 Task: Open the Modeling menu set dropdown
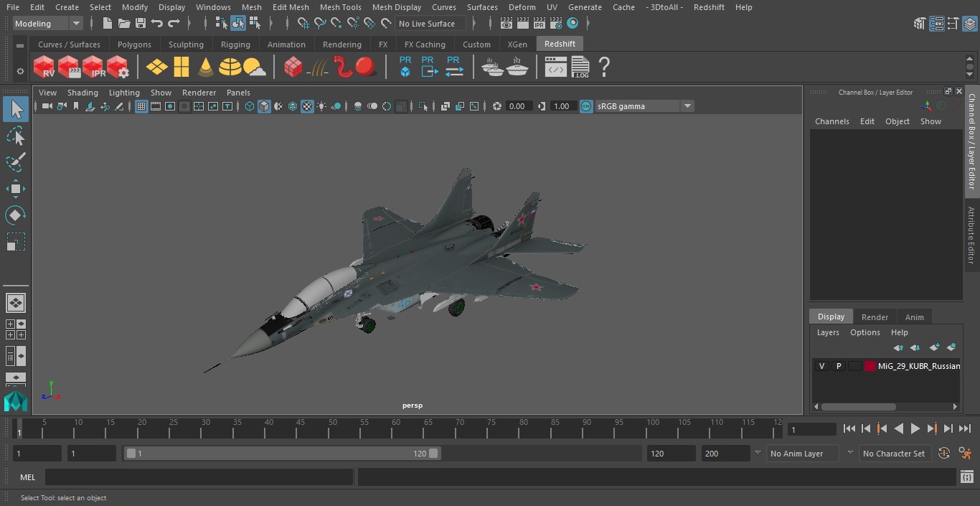point(48,24)
